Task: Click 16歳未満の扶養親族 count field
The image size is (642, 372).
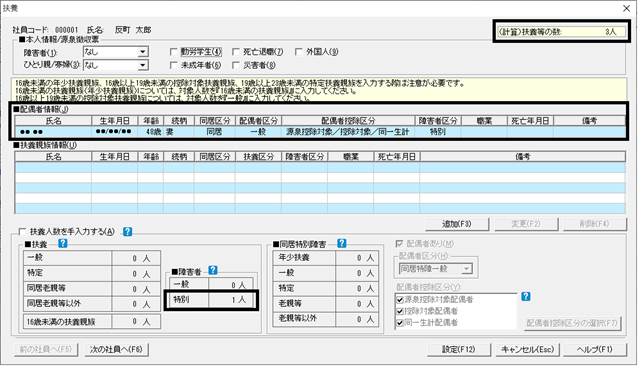Action: coord(136,322)
